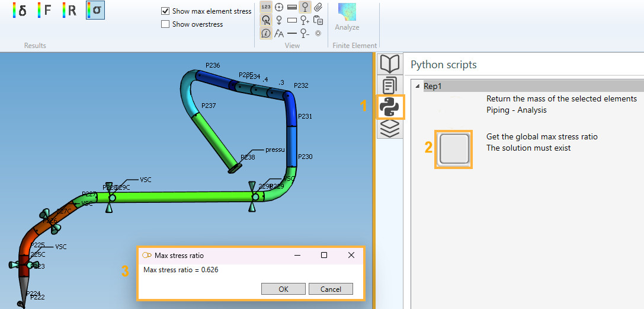Screen dimensions: 644x309
Task: Toggle the info bubble view option
Action: [266, 33]
